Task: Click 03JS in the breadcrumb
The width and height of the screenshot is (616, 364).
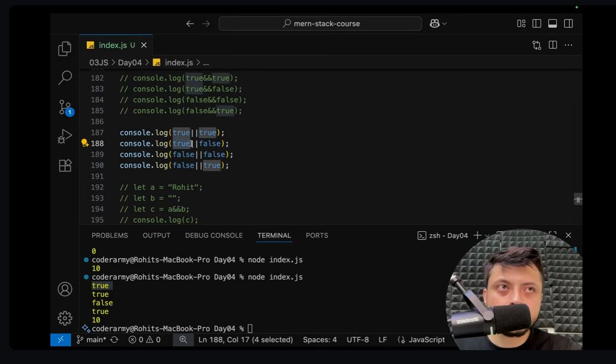Action: (100, 63)
